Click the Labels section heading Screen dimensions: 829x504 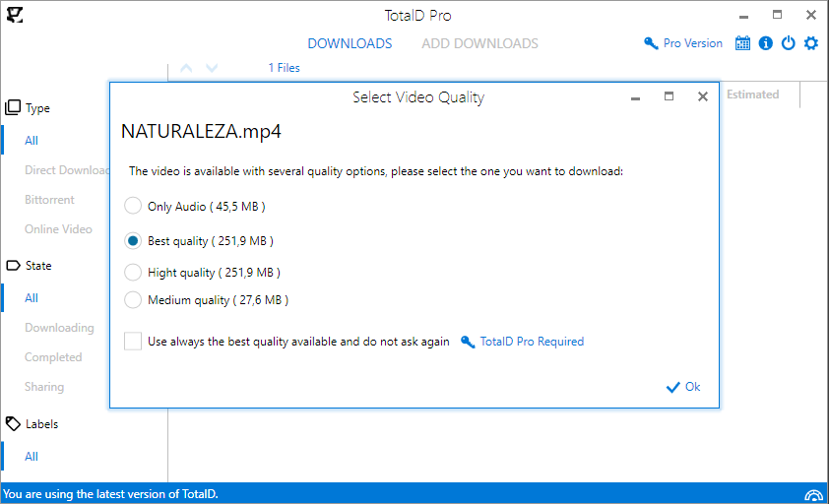tap(41, 424)
